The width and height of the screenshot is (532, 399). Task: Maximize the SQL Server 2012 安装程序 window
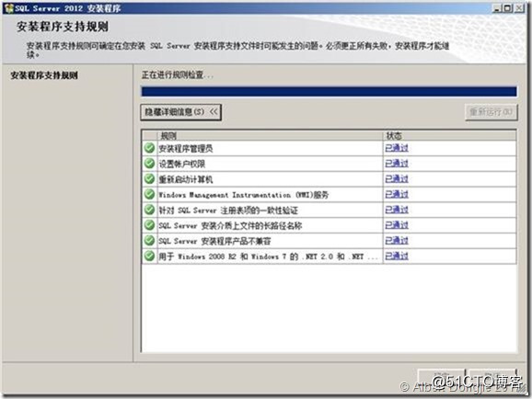coord(507,8)
